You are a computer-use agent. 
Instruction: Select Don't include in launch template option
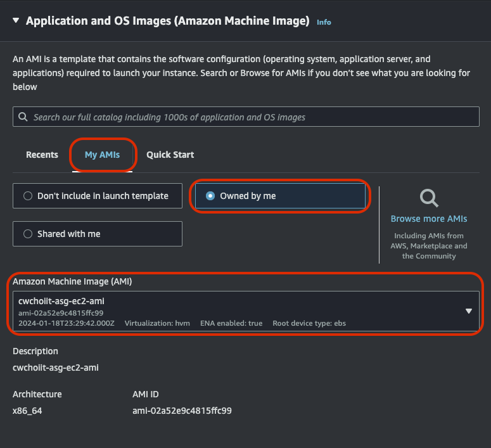coord(98,196)
